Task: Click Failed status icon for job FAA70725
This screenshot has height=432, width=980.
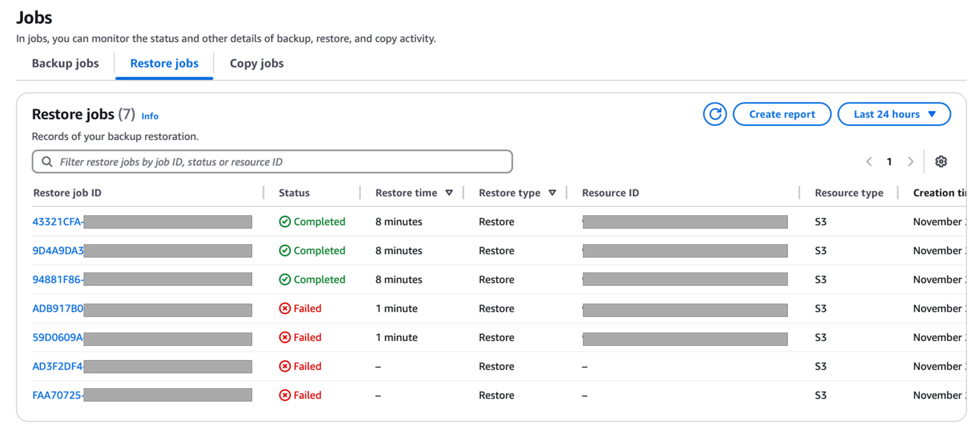Action: [x=285, y=395]
